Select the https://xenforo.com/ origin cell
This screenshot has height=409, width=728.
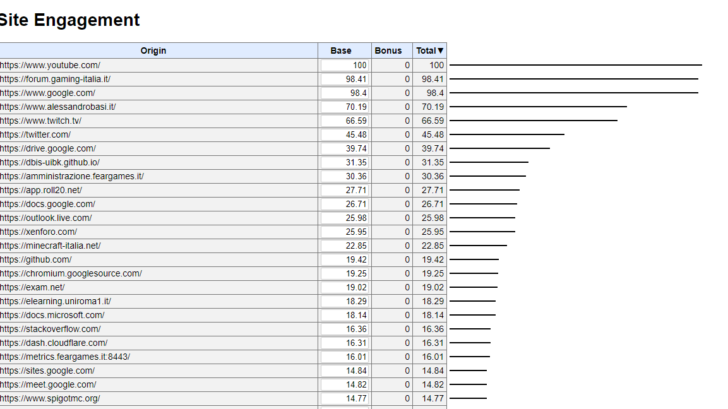pyautogui.click(x=158, y=232)
